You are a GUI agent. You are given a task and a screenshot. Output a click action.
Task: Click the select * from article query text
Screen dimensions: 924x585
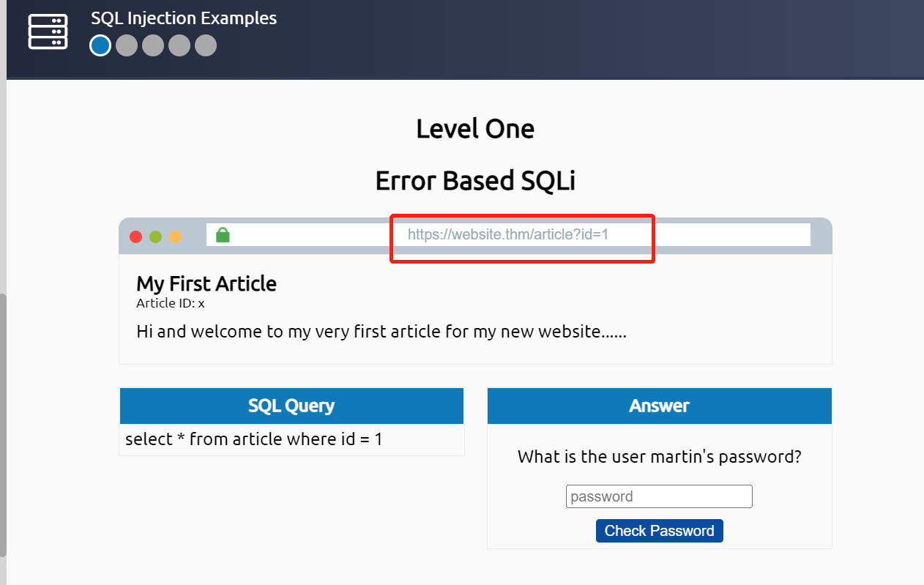[254, 439]
